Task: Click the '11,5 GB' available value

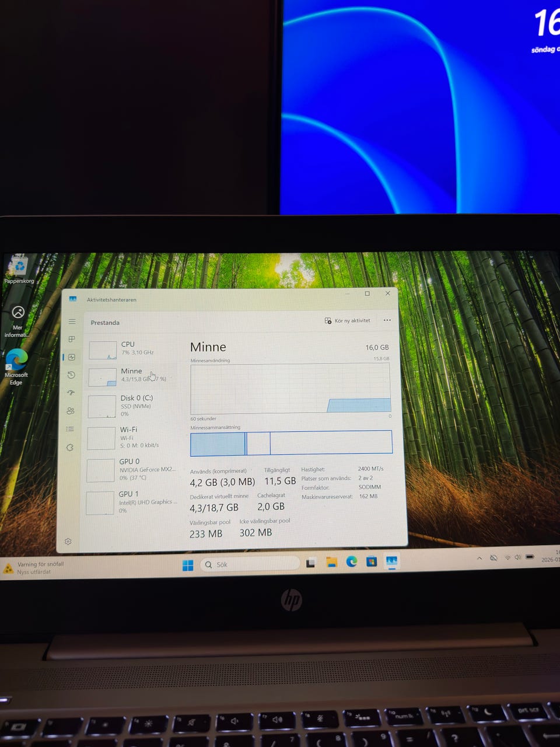Action: [x=280, y=481]
